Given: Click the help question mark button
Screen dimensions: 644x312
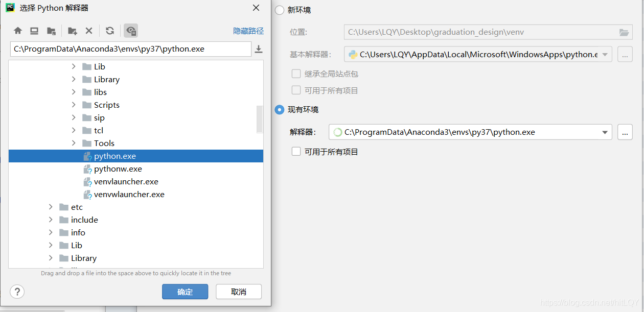Looking at the screenshot, I should pyautogui.click(x=17, y=292).
